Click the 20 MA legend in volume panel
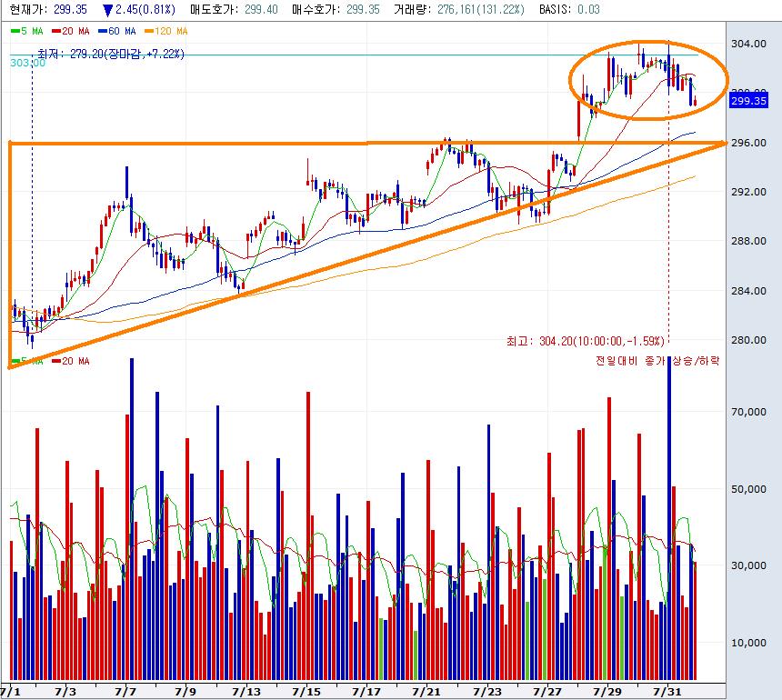 71,362
